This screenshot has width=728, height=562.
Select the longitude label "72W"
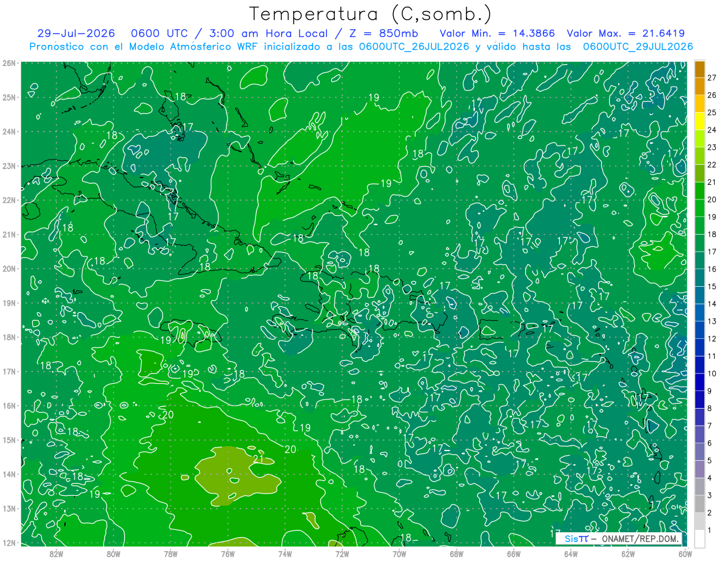click(342, 554)
